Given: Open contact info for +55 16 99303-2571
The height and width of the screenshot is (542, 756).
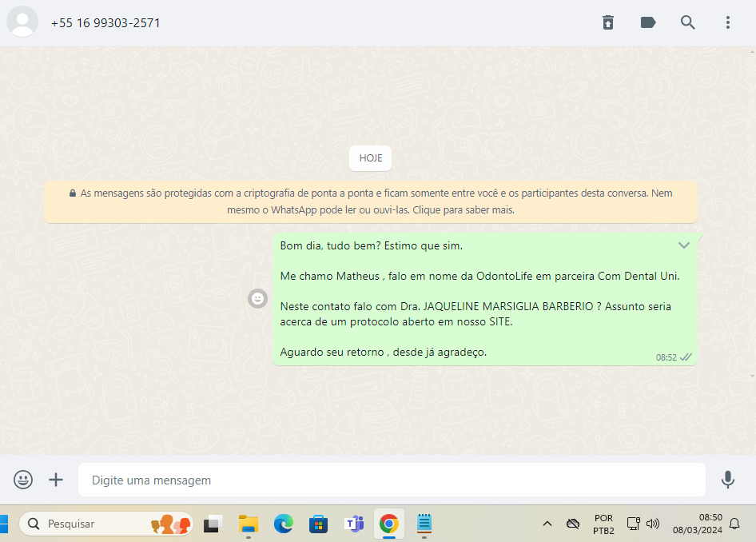Looking at the screenshot, I should (x=105, y=22).
